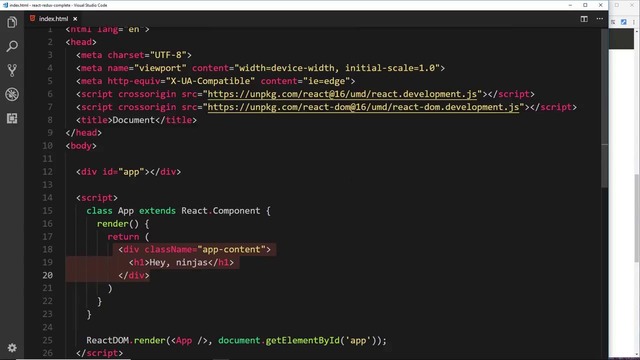Viewport: 640px width, 360px height.
Task: Click the opening body tag
Action: pyautogui.click(x=81, y=146)
